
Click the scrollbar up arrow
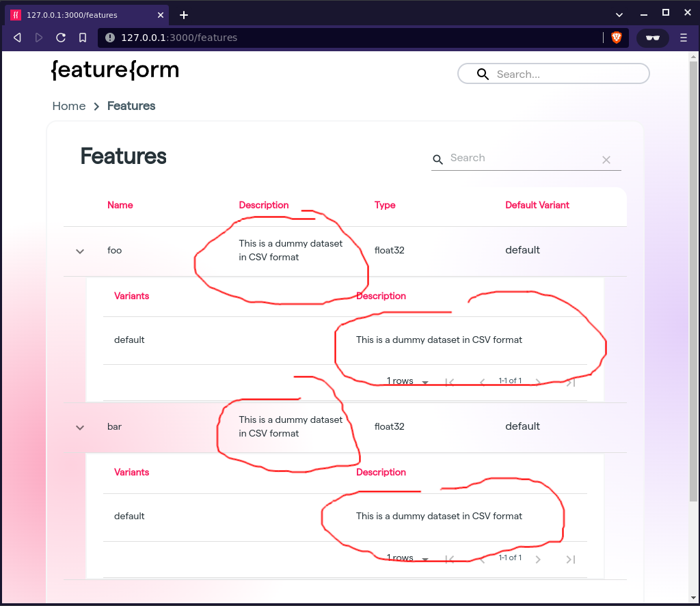coord(693,57)
